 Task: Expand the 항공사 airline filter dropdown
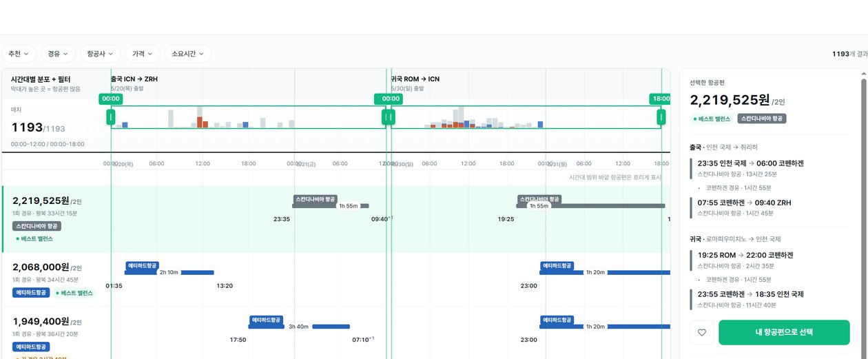(101, 54)
